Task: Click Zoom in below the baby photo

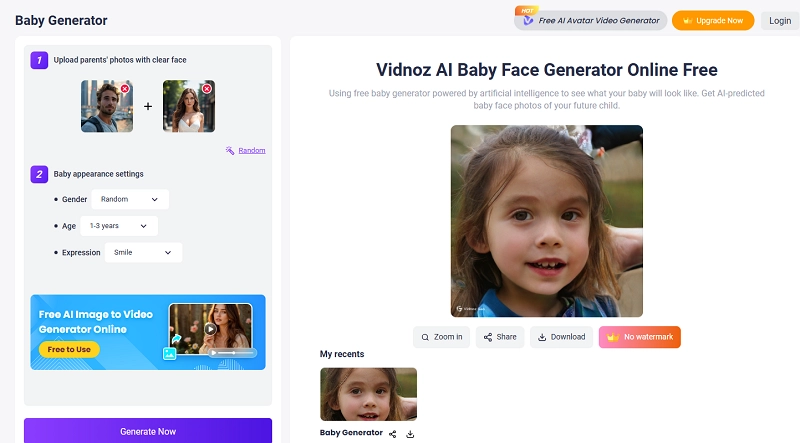Action: (x=441, y=337)
